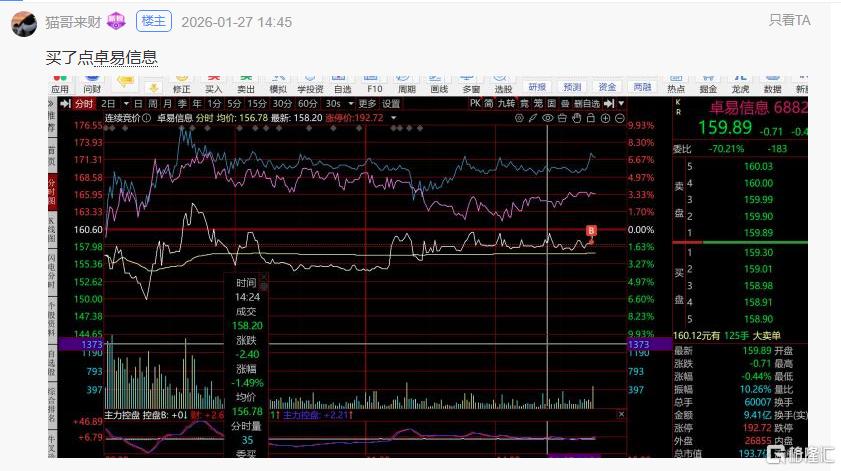Image resolution: width=841 pixels, height=471 pixels.
Task: Click the 两融 margin button
Action: pyautogui.click(x=642, y=87)
